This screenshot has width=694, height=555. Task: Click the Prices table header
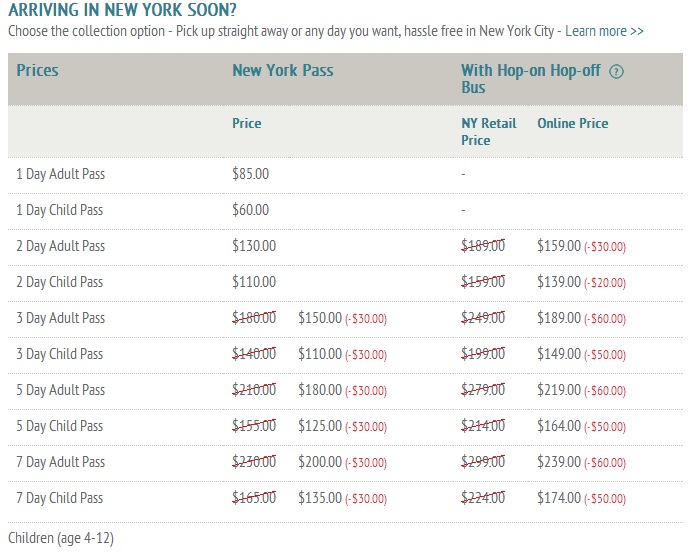37,70
